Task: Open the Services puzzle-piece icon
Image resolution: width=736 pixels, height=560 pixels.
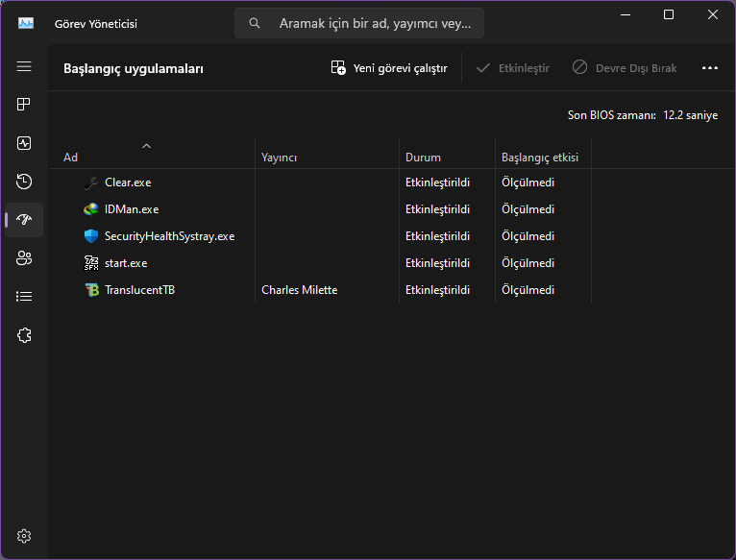Action: pos(24,334)
